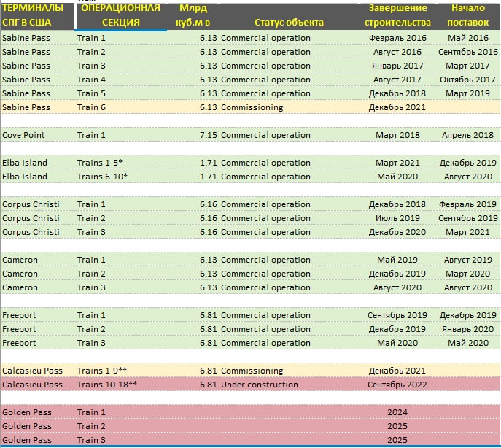This screenshot has width=501, height=448.
Task: Select the 'Июль 2019' cell
Action: click(397, 218)
